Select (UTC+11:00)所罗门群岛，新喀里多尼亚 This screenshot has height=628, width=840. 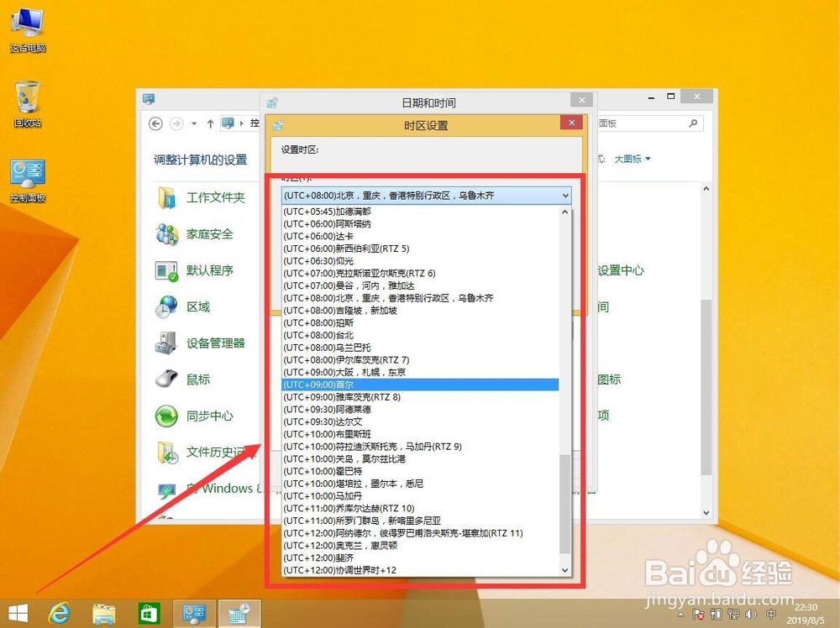(420, 521)
